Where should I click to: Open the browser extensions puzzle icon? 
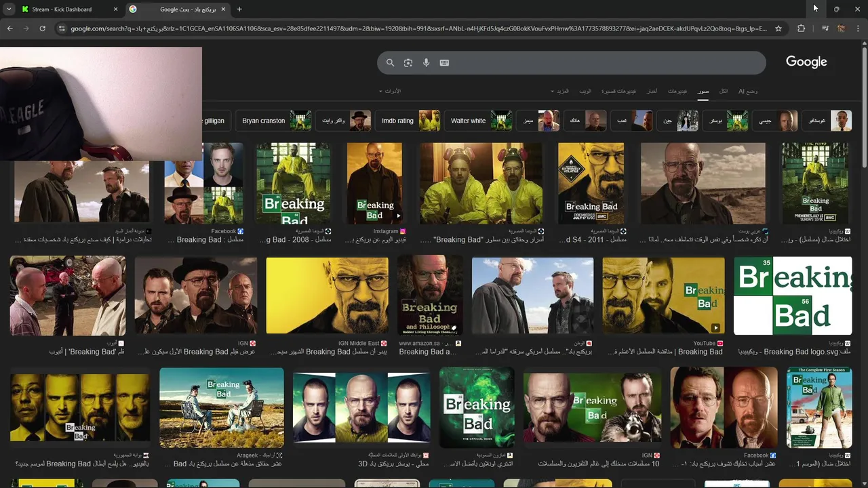coord(801,28)
